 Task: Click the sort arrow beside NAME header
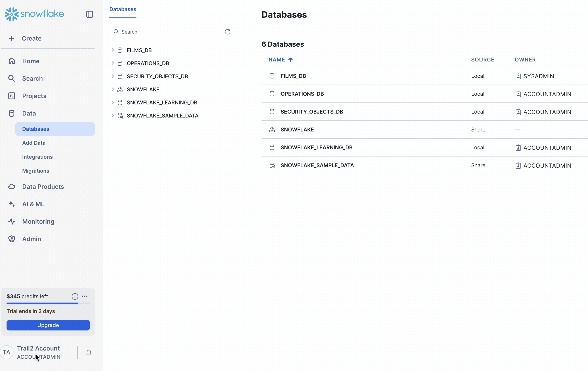[291, 60]
